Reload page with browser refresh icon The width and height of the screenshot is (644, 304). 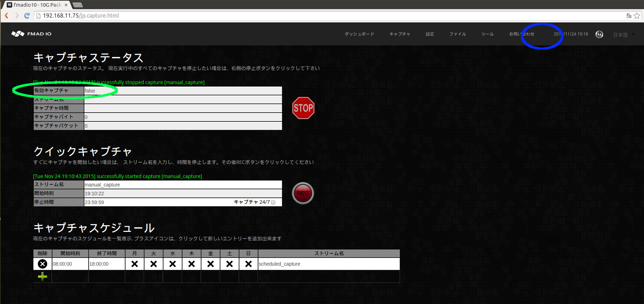pos(27,15)
